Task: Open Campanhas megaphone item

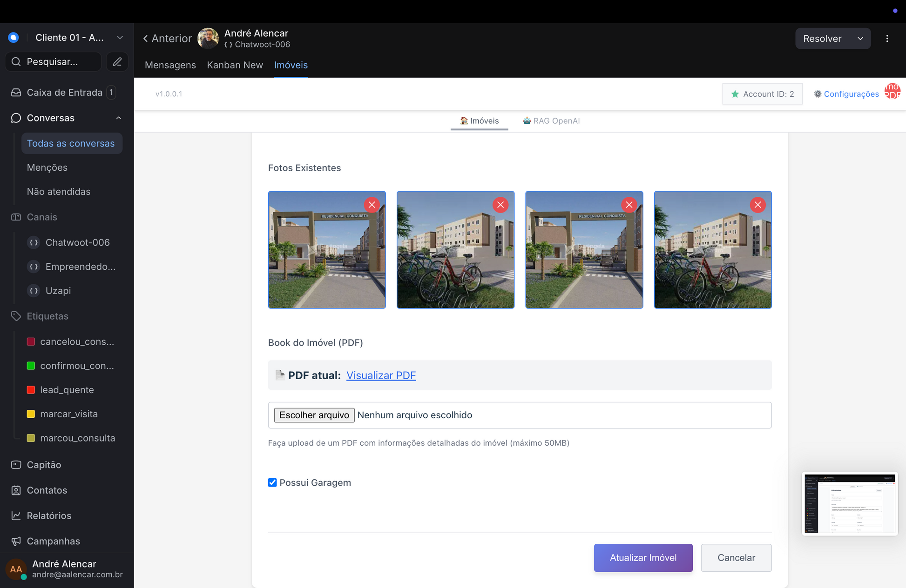Action: pyautogui.click(x=53, y=541)
